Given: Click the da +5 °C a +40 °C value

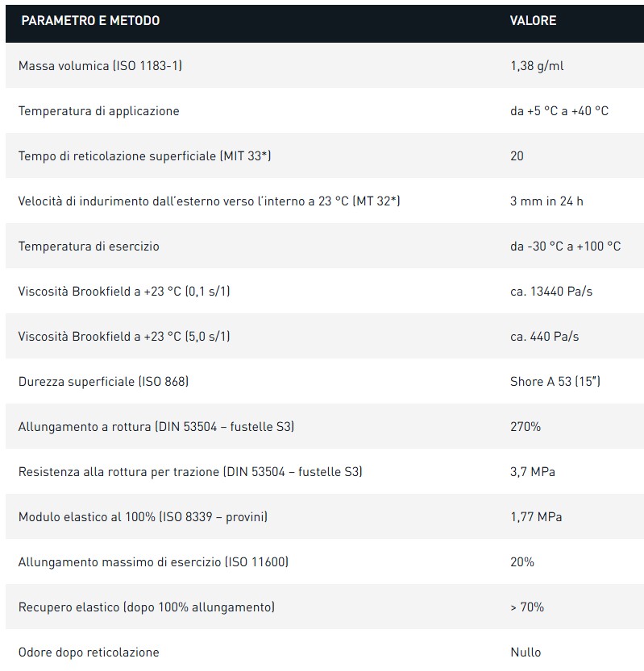Looking at the screenshot, I should [559, 110].
